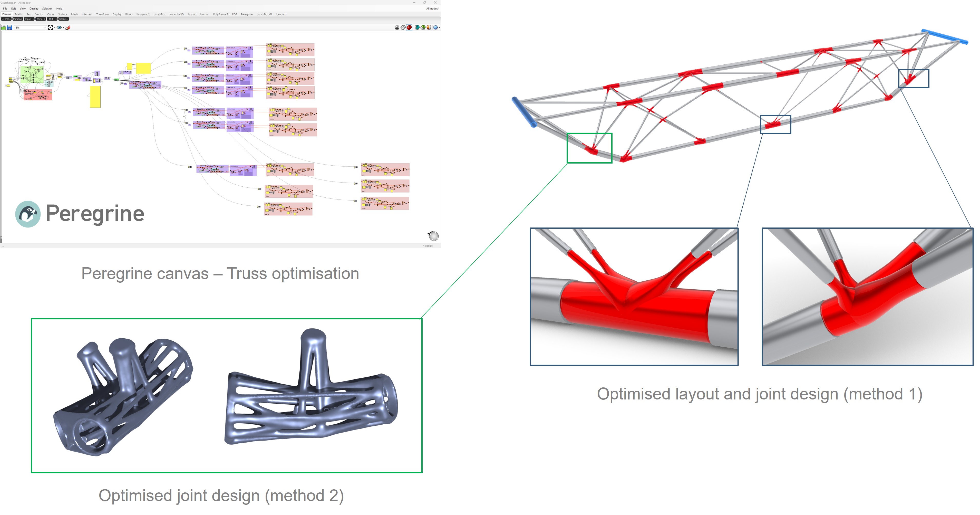Toggle the preview eye icon on the toolbar
The height and width of the screenshot is (515, 980).
click(x=59, y=27)
